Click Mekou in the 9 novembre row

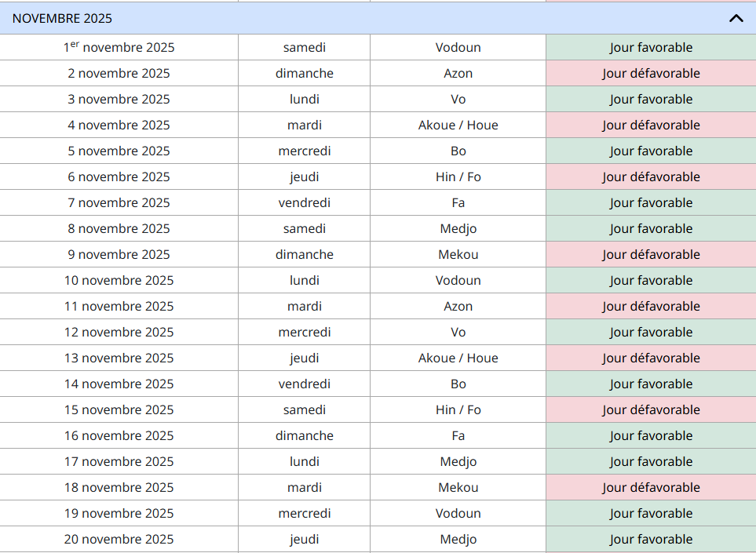point(458,254)
